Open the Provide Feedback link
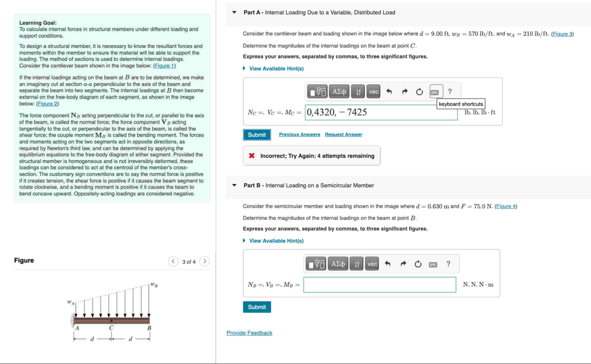Viewport: 591px width, 364px height. [x=249, y=333]
